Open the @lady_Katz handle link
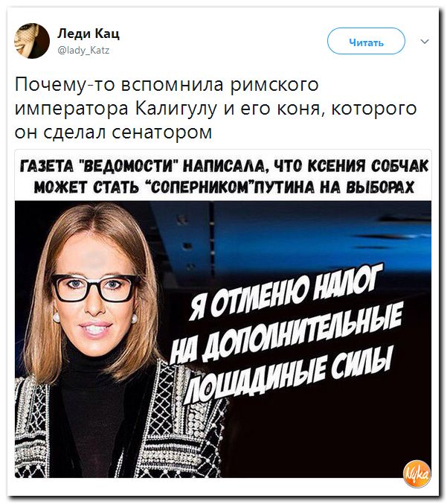The height and width of the screenshot is (504, 447). tap(83, 51)
